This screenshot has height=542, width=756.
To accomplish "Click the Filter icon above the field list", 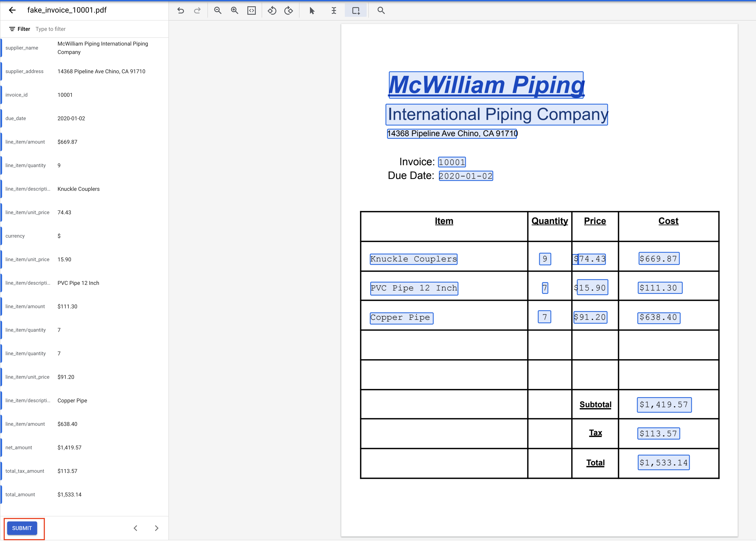I will [12, 29].
